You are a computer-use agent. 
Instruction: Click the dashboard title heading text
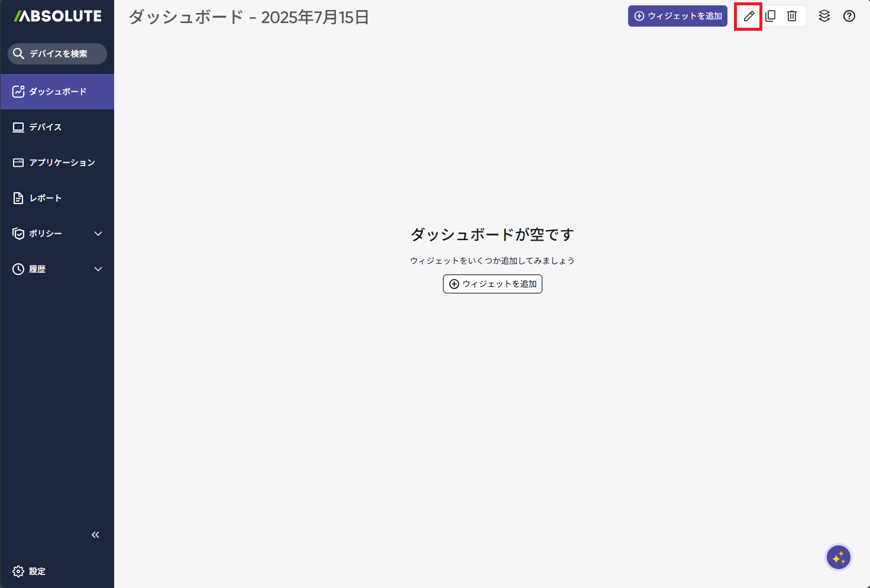[x=248, y=18]
